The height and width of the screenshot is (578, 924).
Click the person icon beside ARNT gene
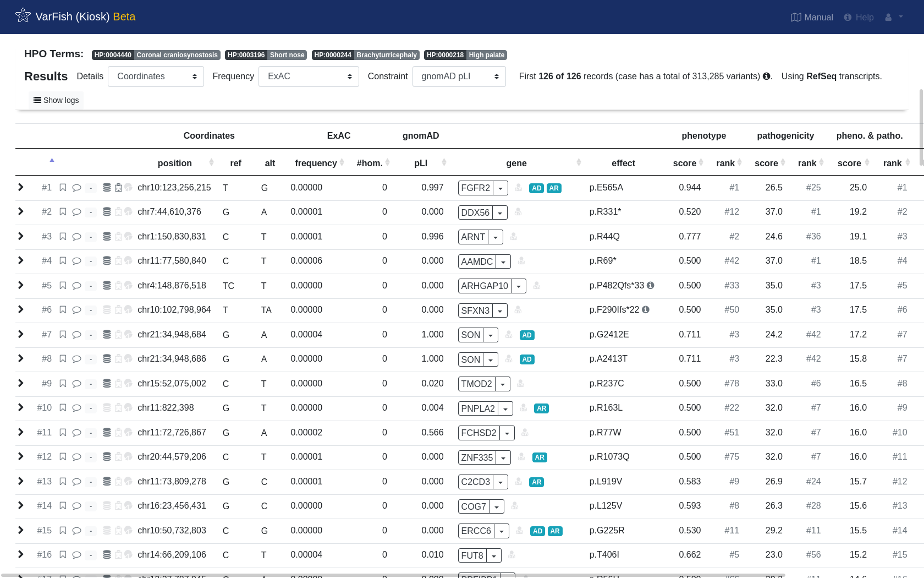514,237
